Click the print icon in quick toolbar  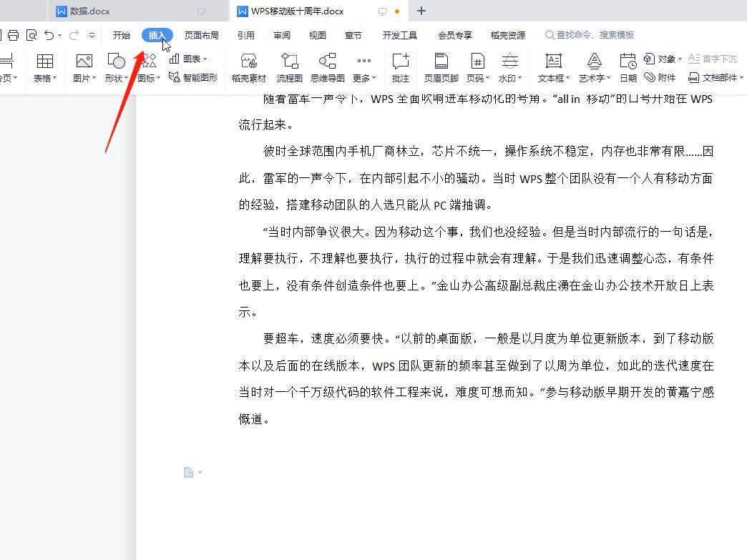click(x=13, y=35)
